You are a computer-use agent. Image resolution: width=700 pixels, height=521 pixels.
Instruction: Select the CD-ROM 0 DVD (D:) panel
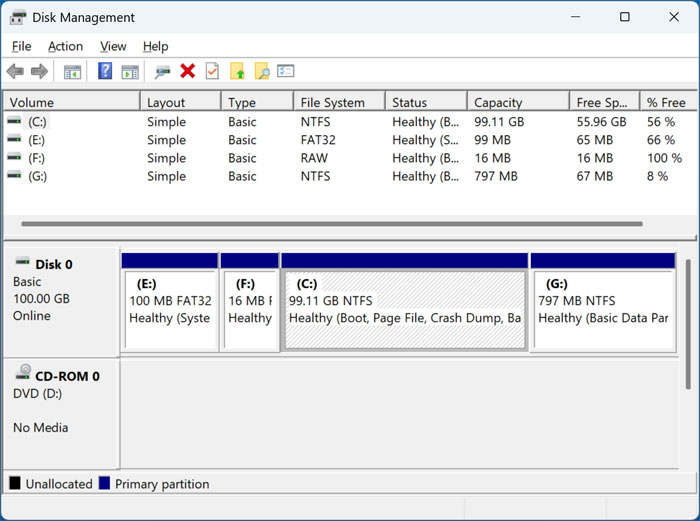click(x=62, y=413)
